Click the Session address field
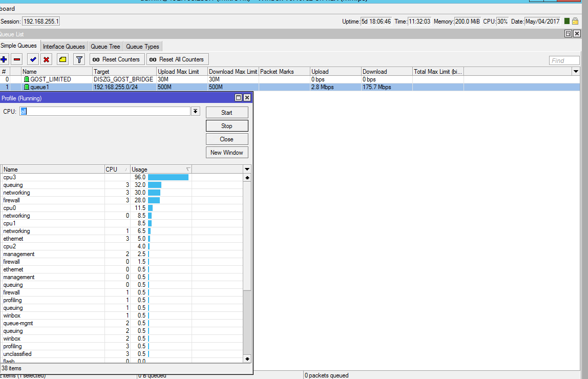 (41, 22)
